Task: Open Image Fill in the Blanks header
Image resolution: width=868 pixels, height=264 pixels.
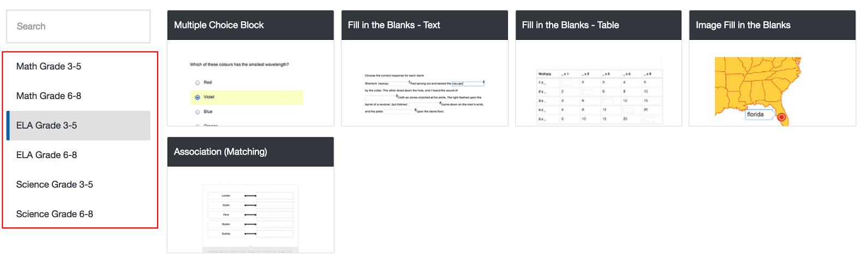Action: click(773, 25)
